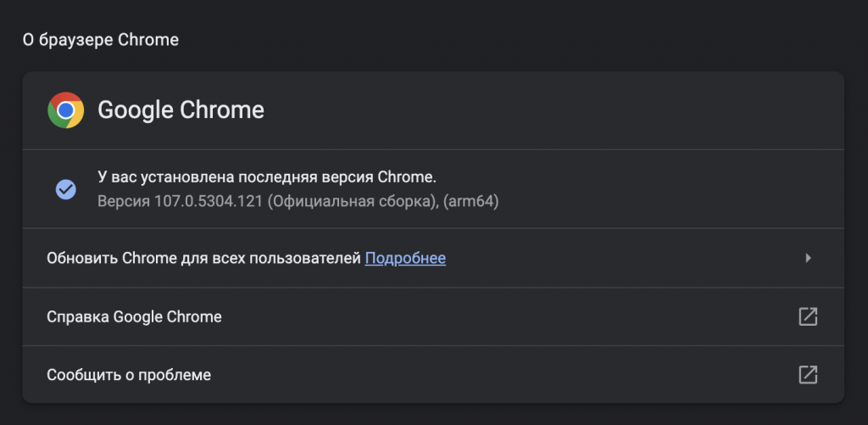This screenshot has width=868, height=425.
Task: Click У вас установлена последняя версия Chrome
Action: click(x=267, y=176)
